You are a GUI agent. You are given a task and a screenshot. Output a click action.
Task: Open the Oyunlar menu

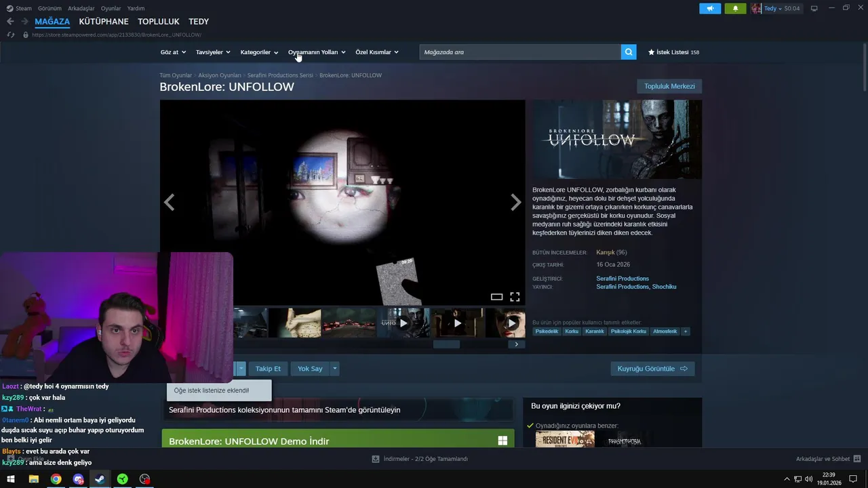111,9
